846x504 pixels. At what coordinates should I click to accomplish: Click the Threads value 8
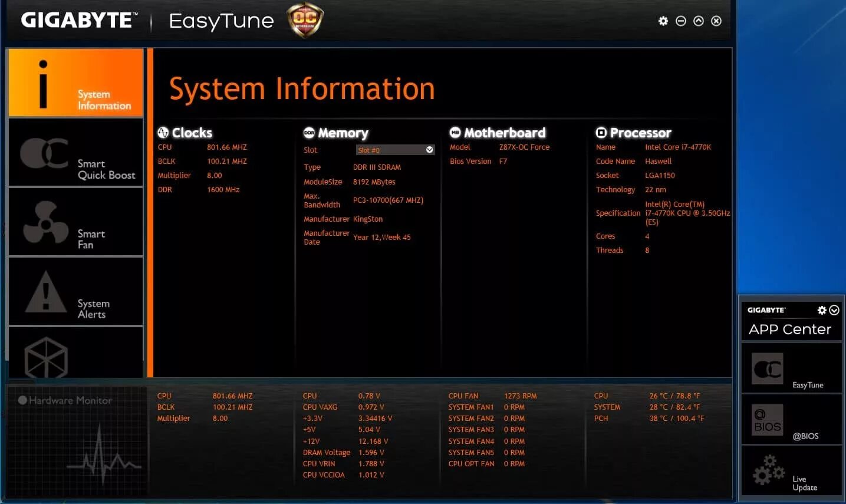click(647, 251)
